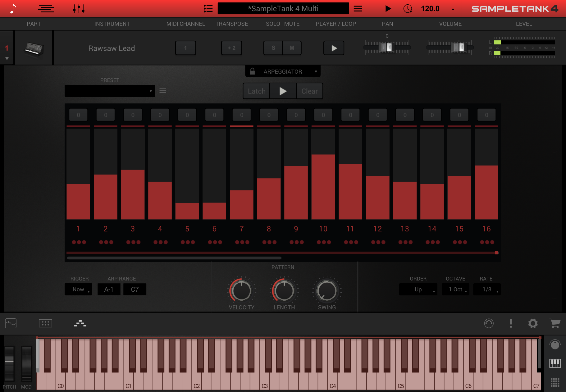The image size is (566, 392).
Task: Click the Rawsaw Lead instrument thumbnail
Action: 34,48
